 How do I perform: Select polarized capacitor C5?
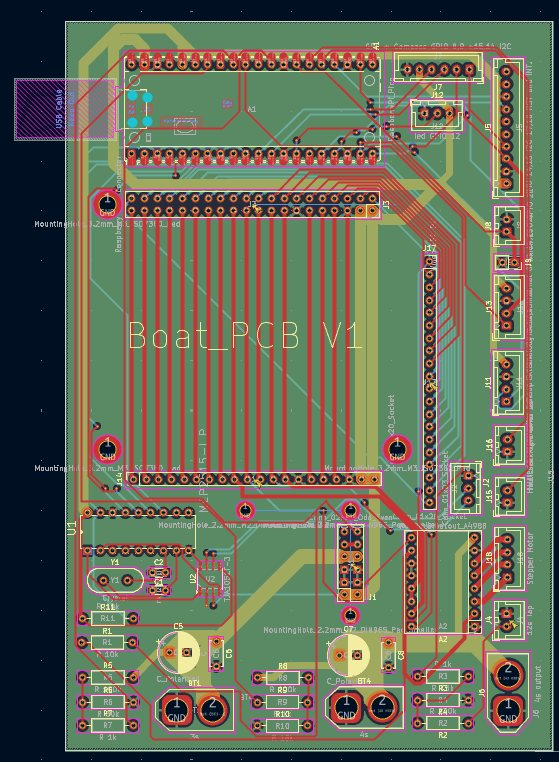point(178,652)
